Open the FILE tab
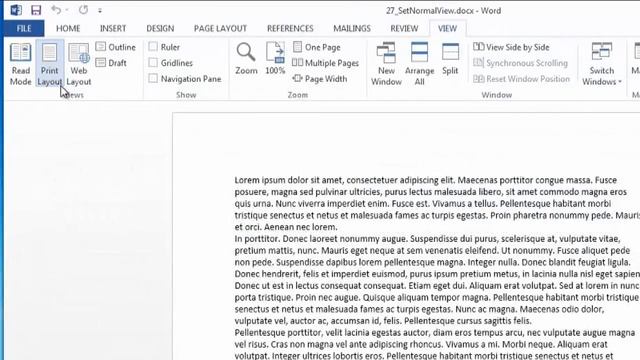 (x=24, y=28)
